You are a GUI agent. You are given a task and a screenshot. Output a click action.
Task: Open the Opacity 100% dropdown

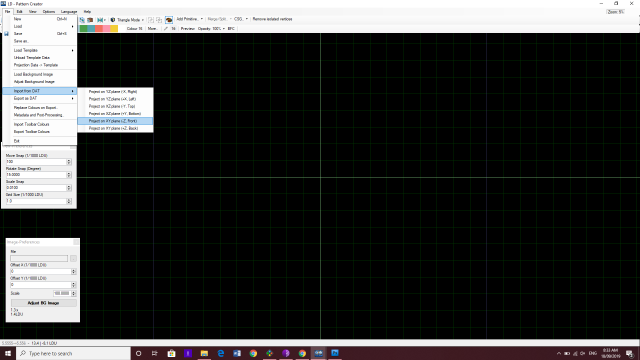[x=211, y=29]
